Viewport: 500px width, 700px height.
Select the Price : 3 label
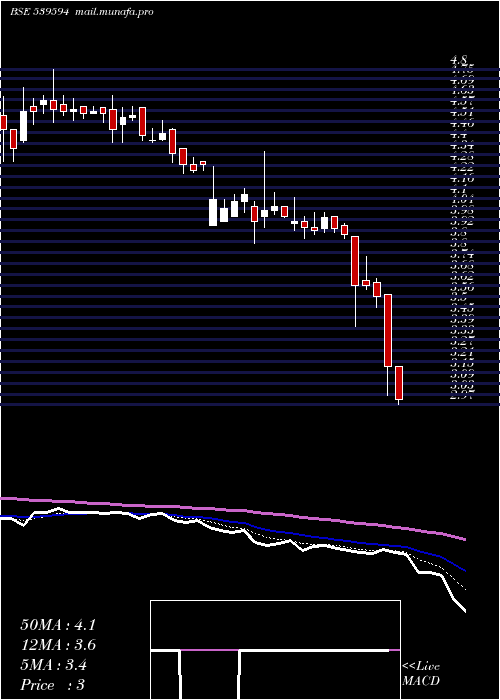[53, 685]
